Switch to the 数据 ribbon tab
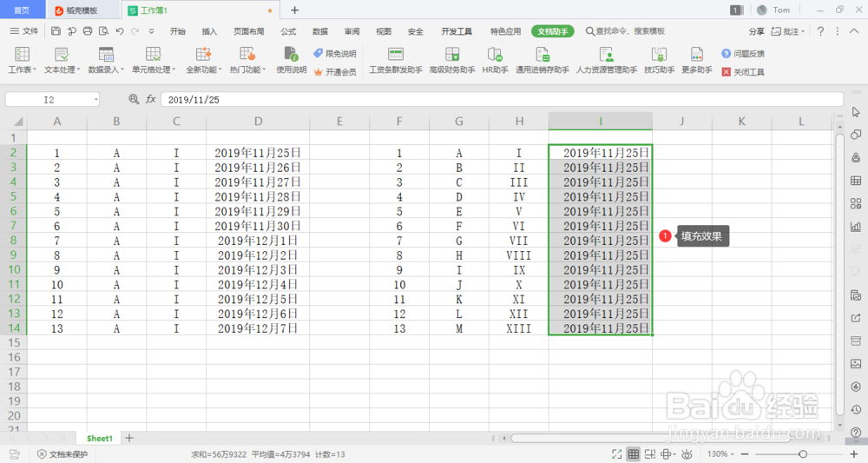 point(320,31)
